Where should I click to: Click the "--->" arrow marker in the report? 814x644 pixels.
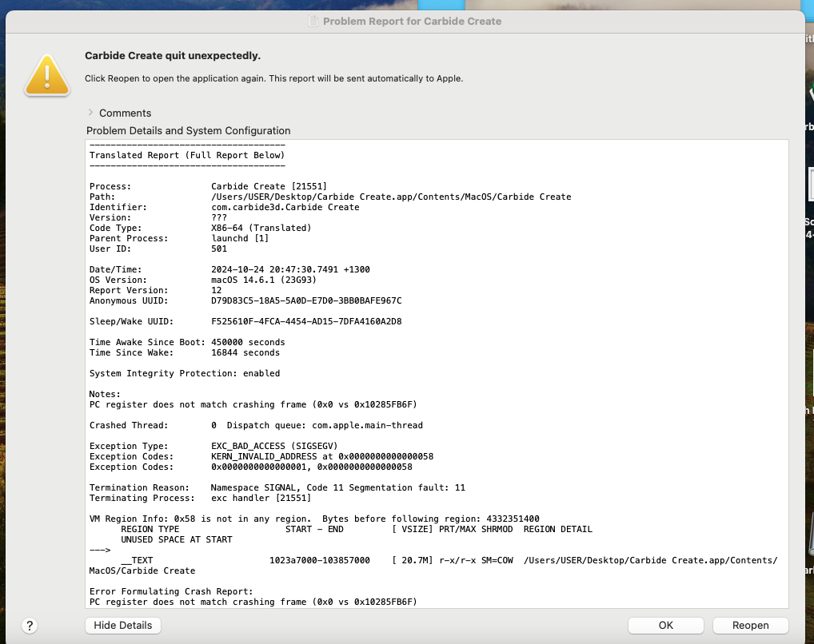click(100, 550)
